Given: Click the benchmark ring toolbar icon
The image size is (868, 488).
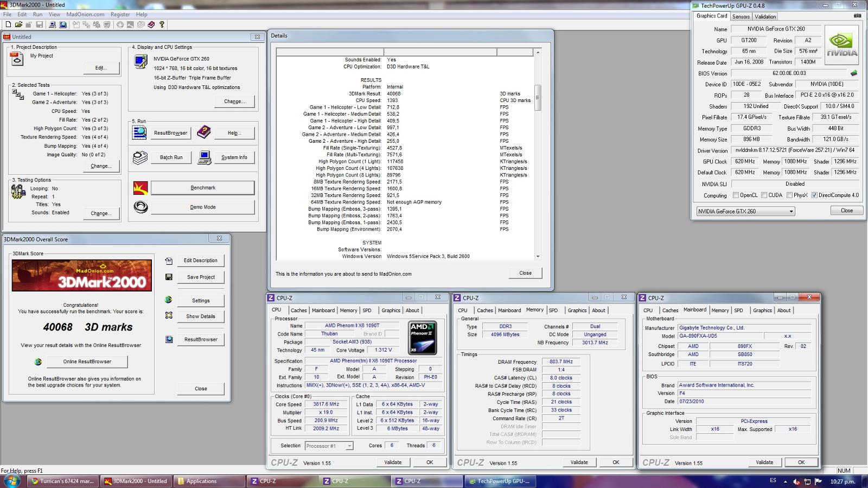Looking at the screenshot, I should click(x=120, y=24).
